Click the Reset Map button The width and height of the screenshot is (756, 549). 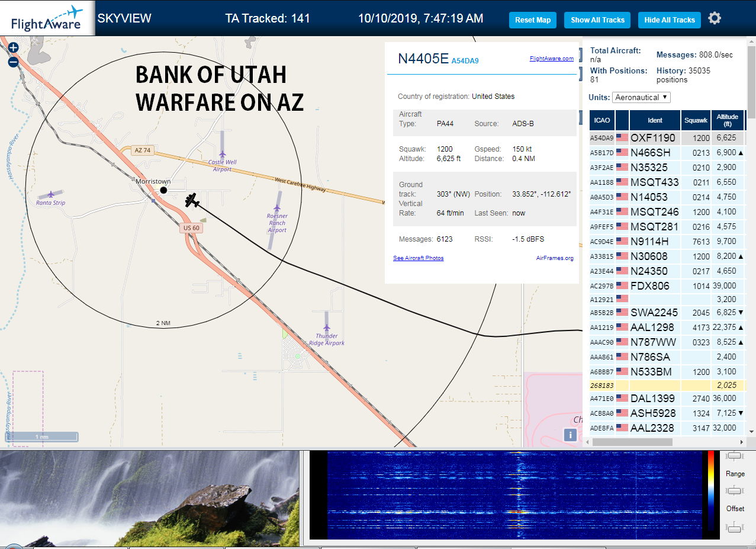pos(533,20)
